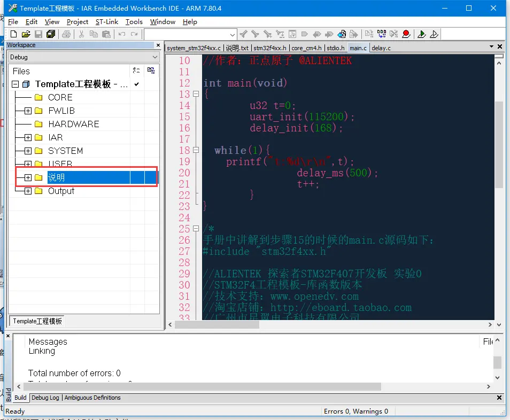Collapse the while loop fold marker
This screenshot has height=420, width=510.
[196, 150]
